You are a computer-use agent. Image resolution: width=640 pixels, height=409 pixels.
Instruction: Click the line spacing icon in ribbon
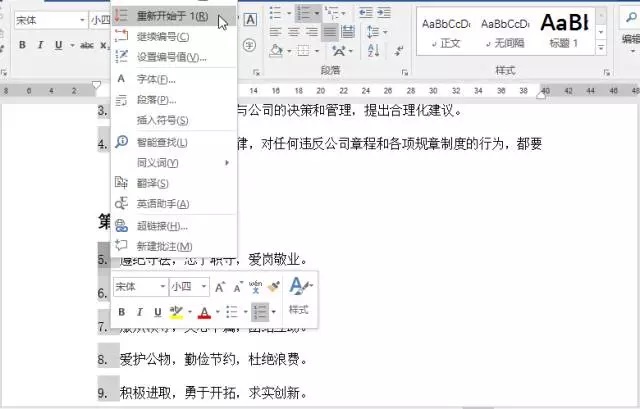click(373, 32)
